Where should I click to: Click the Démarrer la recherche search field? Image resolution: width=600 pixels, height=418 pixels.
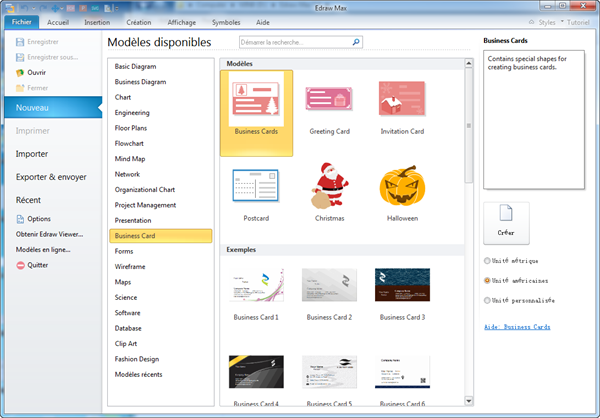click(x=295, y=43)
